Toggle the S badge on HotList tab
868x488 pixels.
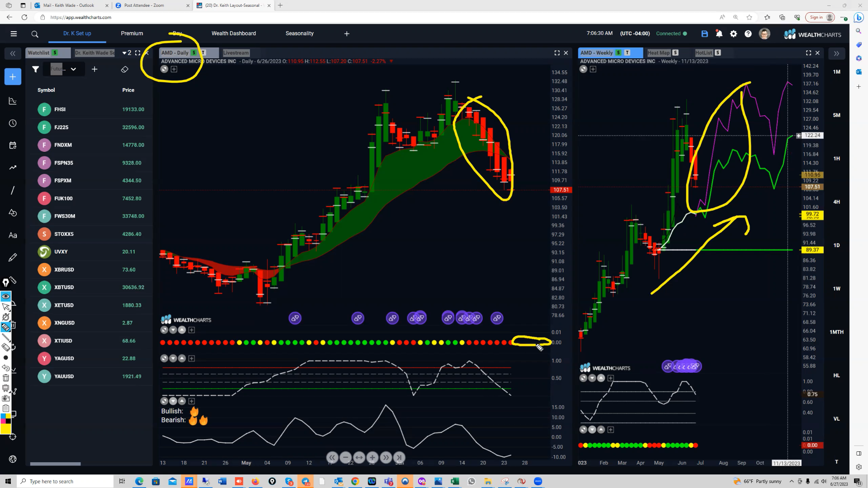tap(718, 53)
